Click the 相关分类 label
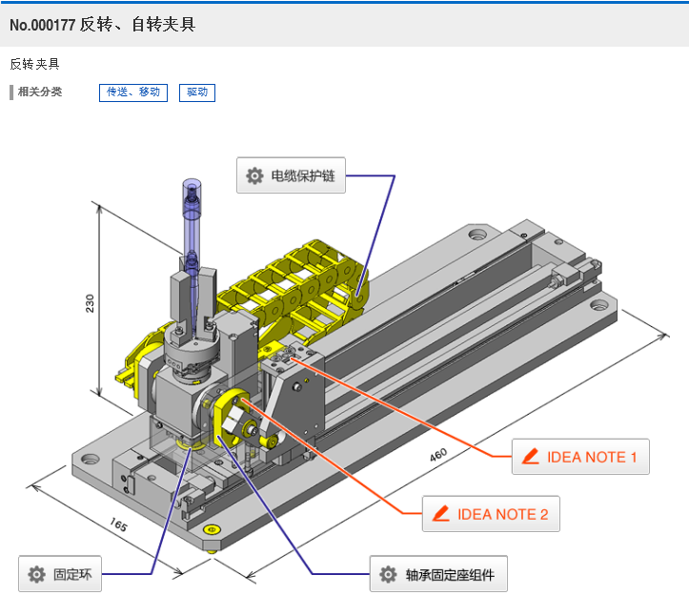This screenshot has width=689, height=616. [40, 92]
